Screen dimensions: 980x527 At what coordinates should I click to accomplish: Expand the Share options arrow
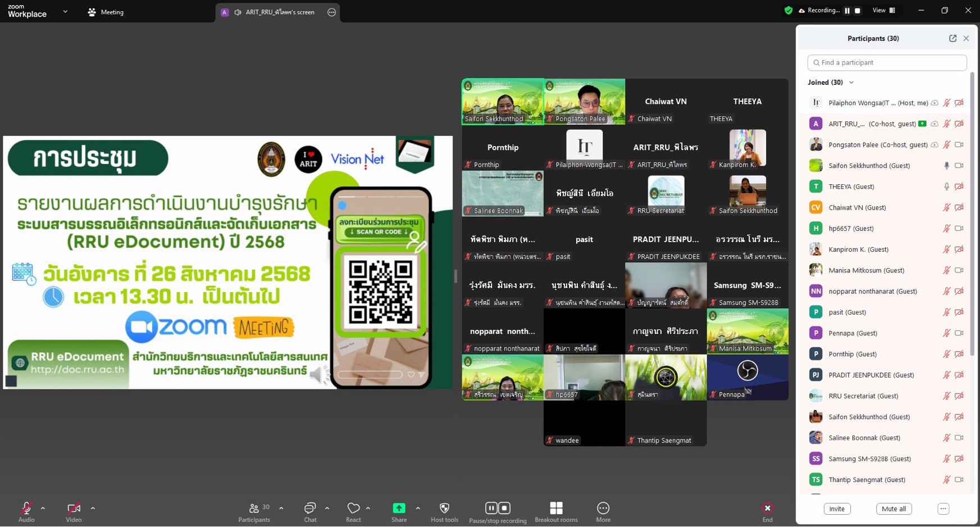click(x=418, y=508)
